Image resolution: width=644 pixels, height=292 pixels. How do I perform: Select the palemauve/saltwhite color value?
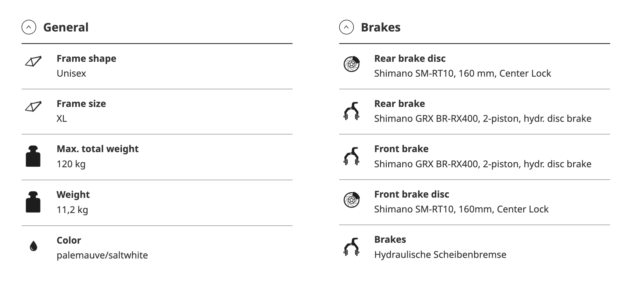[102, 255]
